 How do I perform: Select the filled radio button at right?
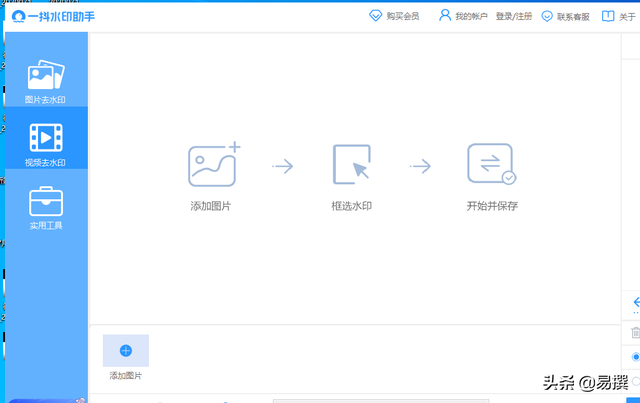tap(636, 357)
